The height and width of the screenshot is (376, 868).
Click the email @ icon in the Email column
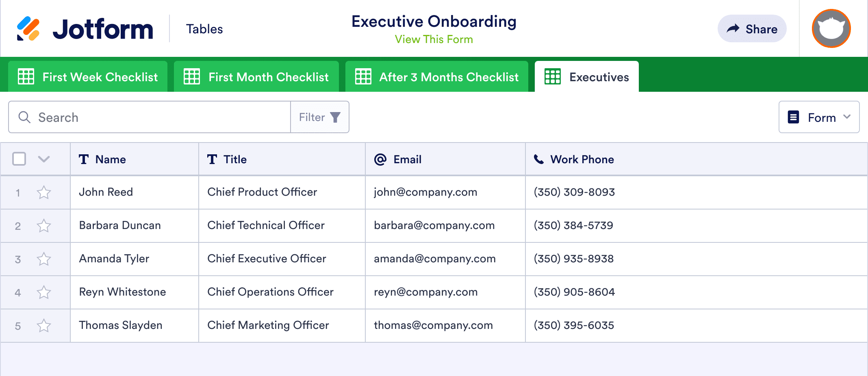click(379, 160)
